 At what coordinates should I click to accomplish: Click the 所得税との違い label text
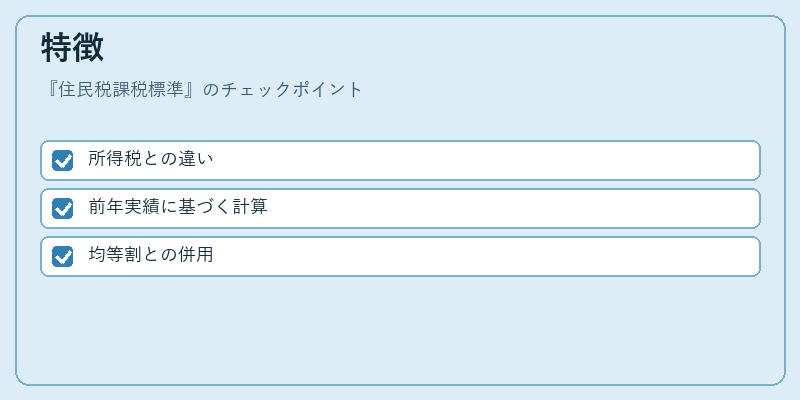pyautogui.click(x=151, y=159)
